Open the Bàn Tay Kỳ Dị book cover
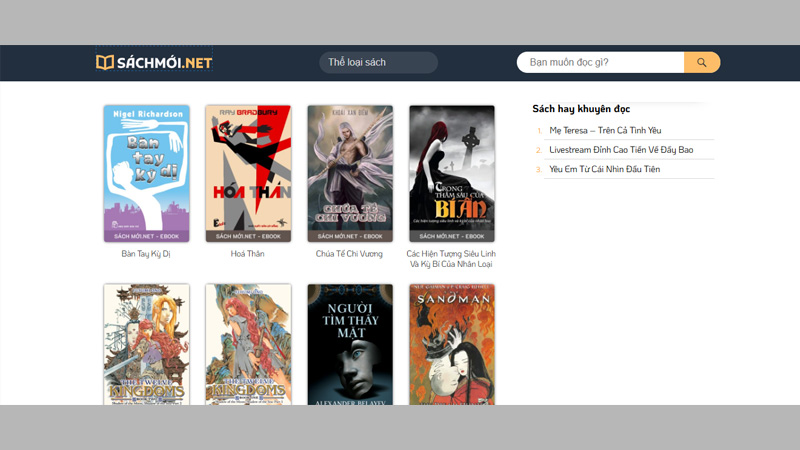The height and width of the screenshot is (450, 800). [x=146, y=173]
